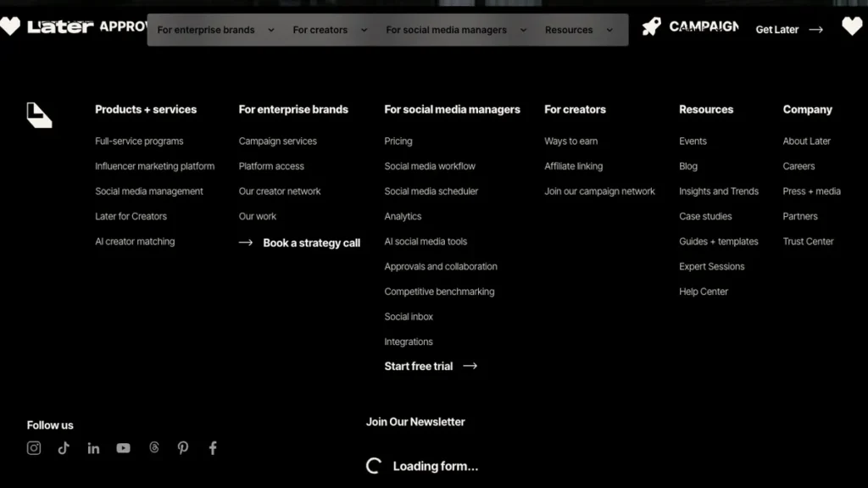
Task: Open the Careers footer link
Action: point(798,166)
